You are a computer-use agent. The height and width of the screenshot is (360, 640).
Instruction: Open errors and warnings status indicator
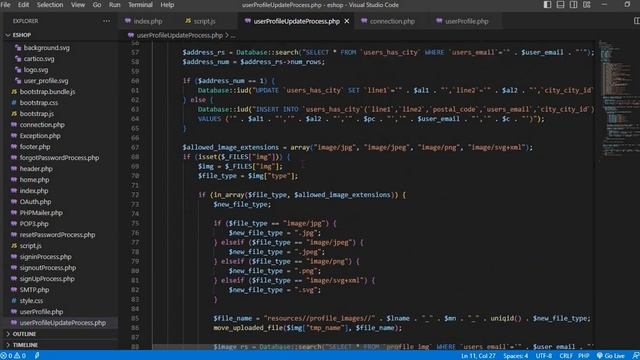[13, 356]
